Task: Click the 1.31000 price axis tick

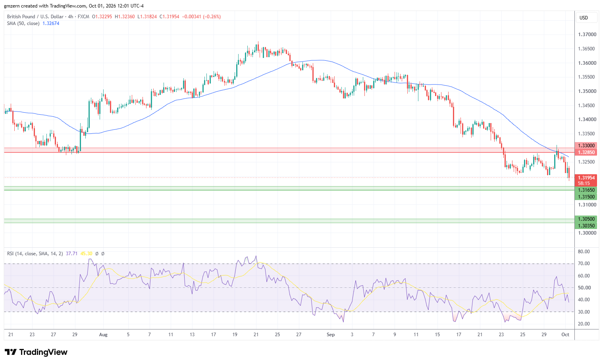Action: click(587, 205)
